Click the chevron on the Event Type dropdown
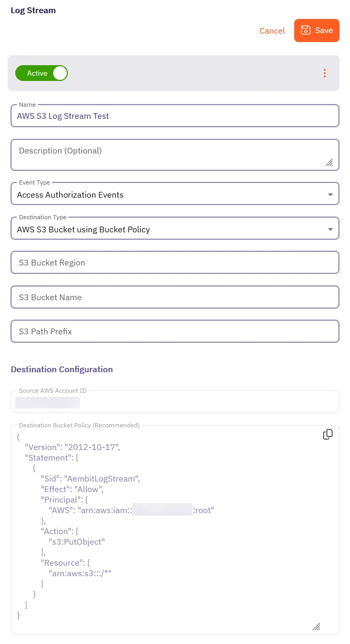The image size is (350, 644). coord(331,193)
